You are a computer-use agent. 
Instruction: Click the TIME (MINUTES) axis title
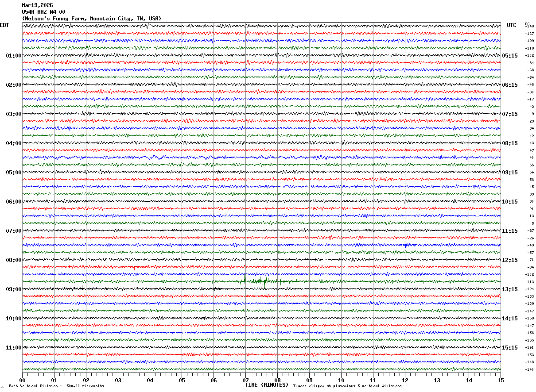[267, 385]
